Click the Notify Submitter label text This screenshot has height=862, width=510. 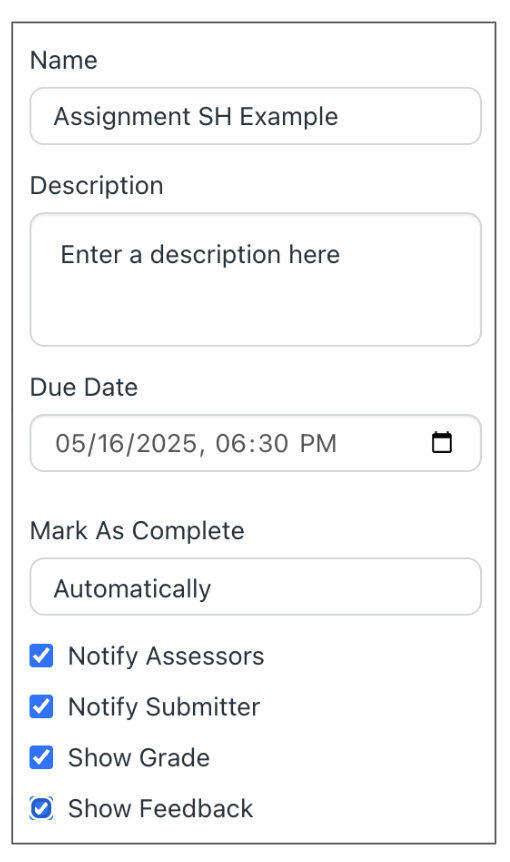(164, 707)
